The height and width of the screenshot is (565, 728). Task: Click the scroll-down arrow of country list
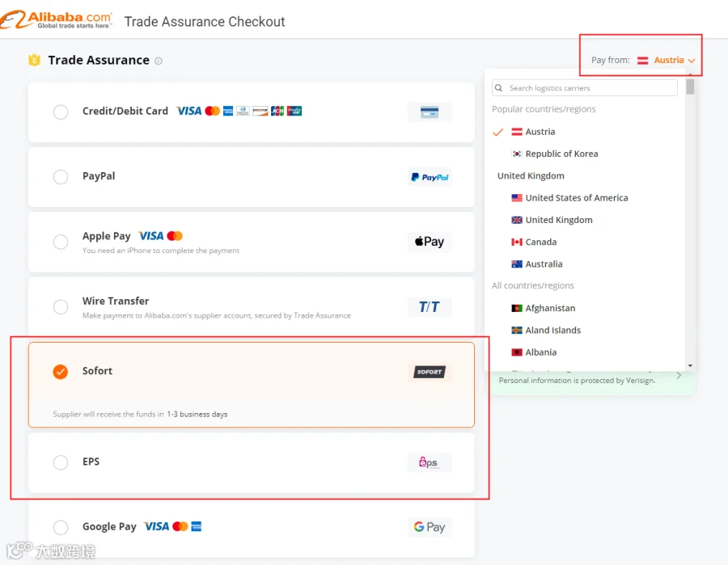[691, 366]
